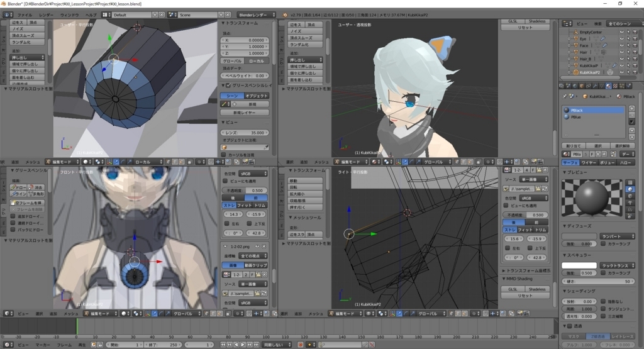This screenshot has width=644, height=349.
Task: Add a material slot with plus icon
Action: coord(631,109)
